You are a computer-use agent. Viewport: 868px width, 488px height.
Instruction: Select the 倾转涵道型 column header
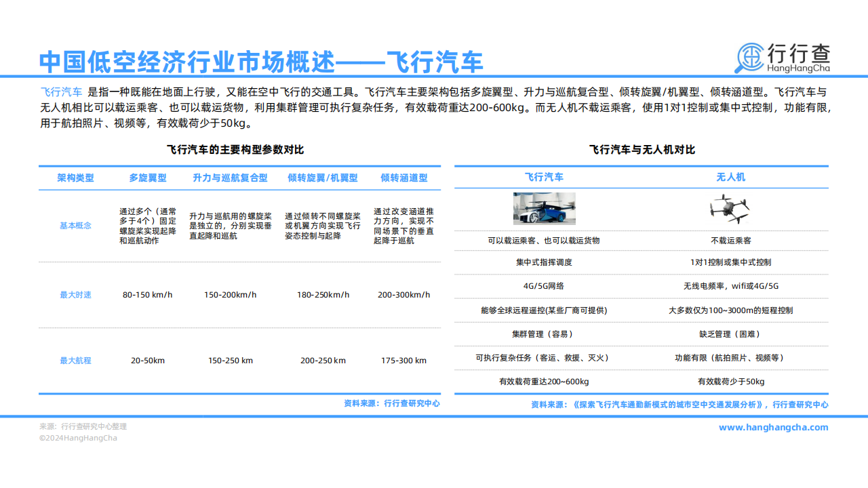tap(404, 178)
